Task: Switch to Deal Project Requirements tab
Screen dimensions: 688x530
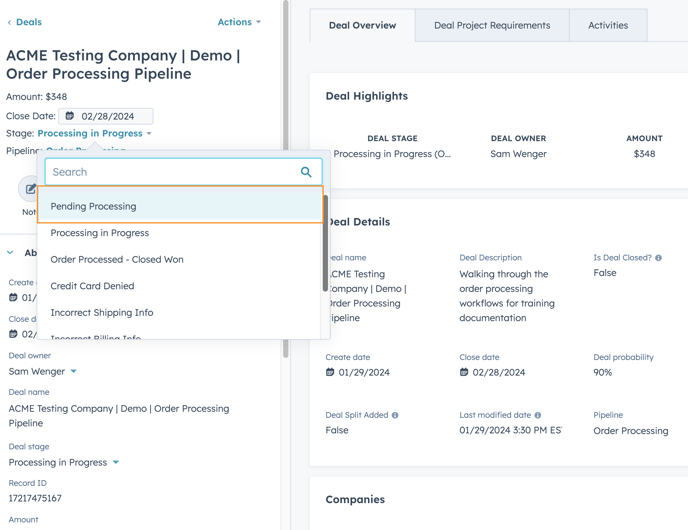Action: 492,25
